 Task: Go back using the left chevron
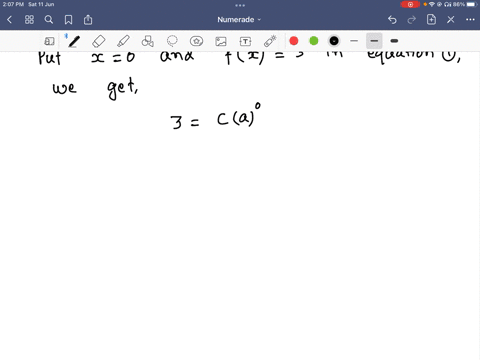coord(9,20)
